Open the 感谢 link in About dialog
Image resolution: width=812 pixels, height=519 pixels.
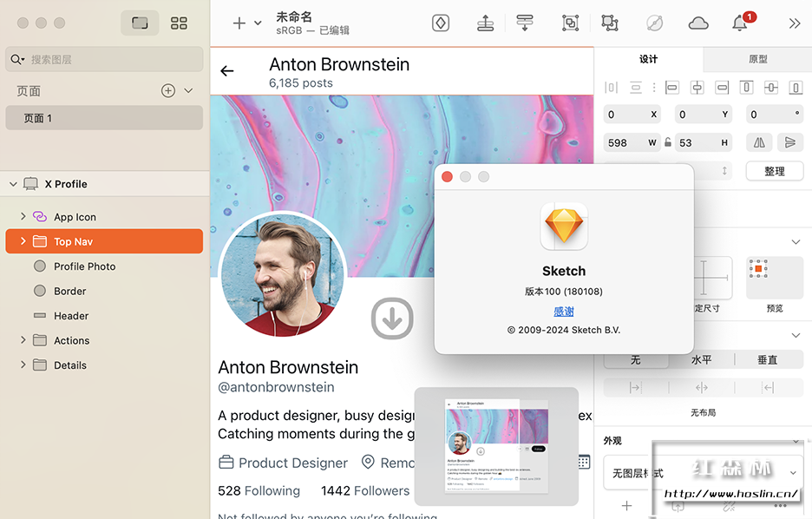coord(563,312)
